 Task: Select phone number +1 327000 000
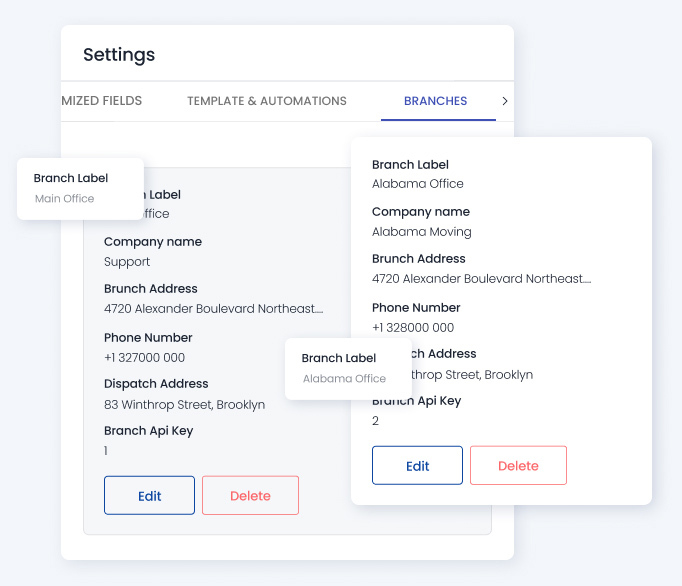[x=144, y=358]
